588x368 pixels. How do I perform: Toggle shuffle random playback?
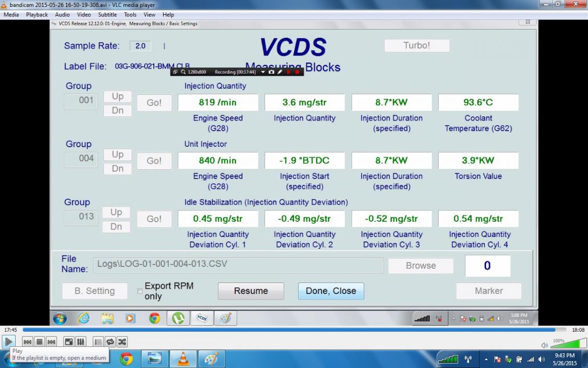(122, 342)
